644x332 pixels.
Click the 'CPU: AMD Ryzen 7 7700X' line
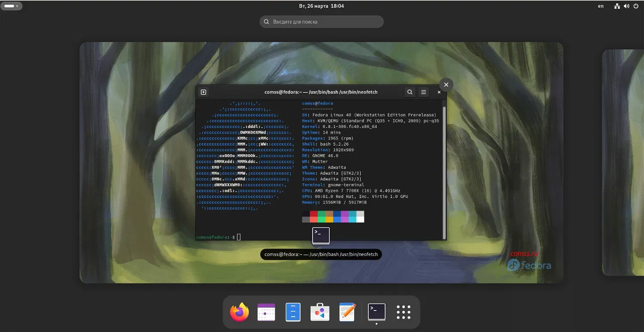click(x=351, y=190)
